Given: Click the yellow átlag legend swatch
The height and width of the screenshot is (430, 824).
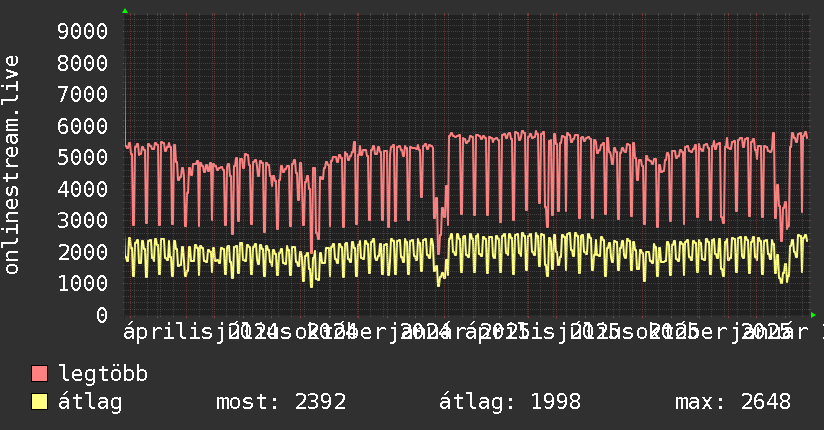Looking at the screenshot, I should [x=39, y=402].
